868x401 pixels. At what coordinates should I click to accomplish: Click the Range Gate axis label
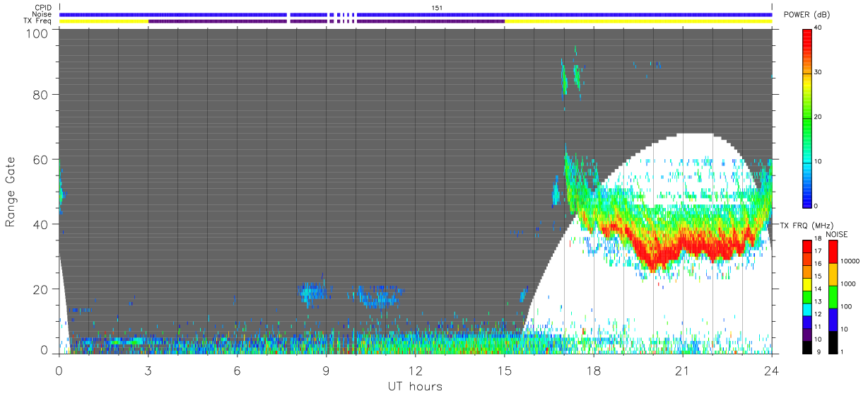pyautogui.click(x=11, y=191)
